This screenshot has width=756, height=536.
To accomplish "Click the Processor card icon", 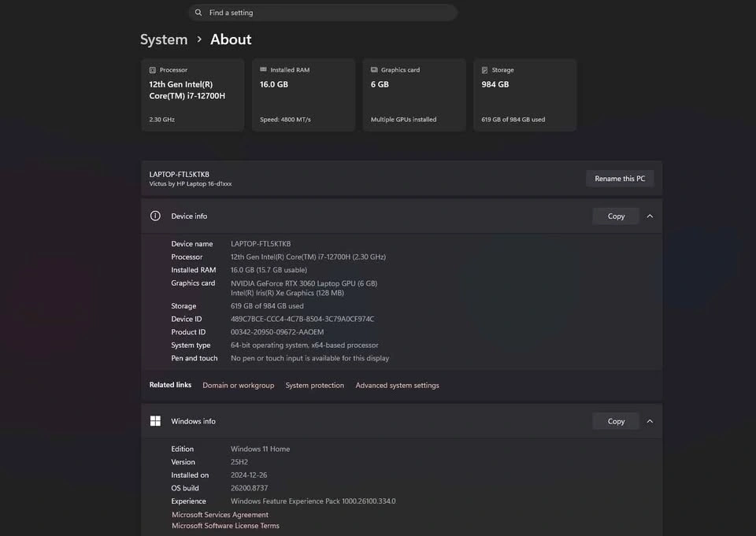I will tap(152, 70).
